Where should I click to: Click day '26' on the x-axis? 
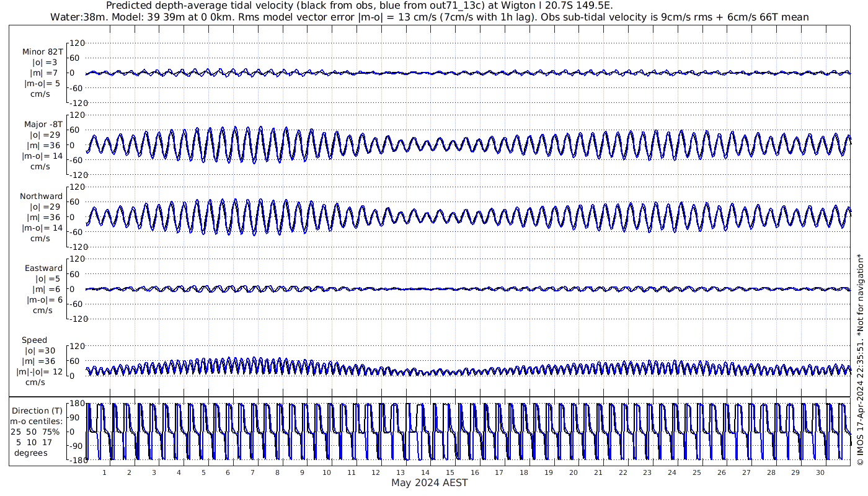tap(721, 472)
